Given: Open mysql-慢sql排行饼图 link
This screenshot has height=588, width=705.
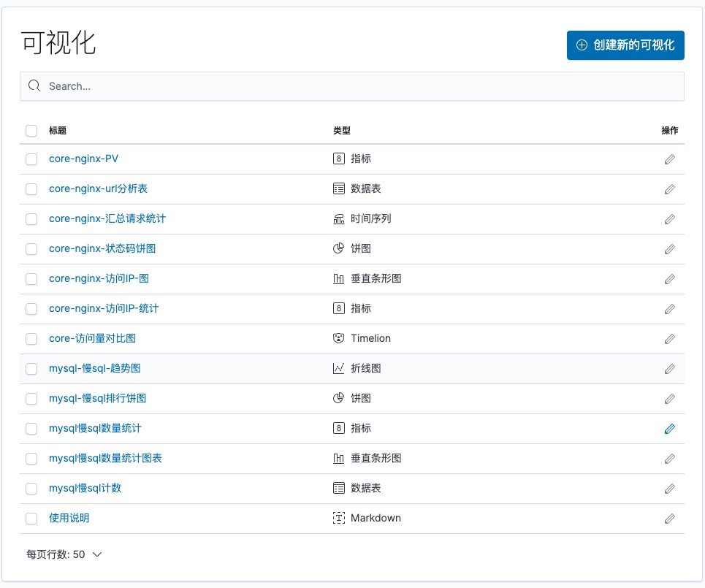Looking at the screenshot, I should point(98,398).
